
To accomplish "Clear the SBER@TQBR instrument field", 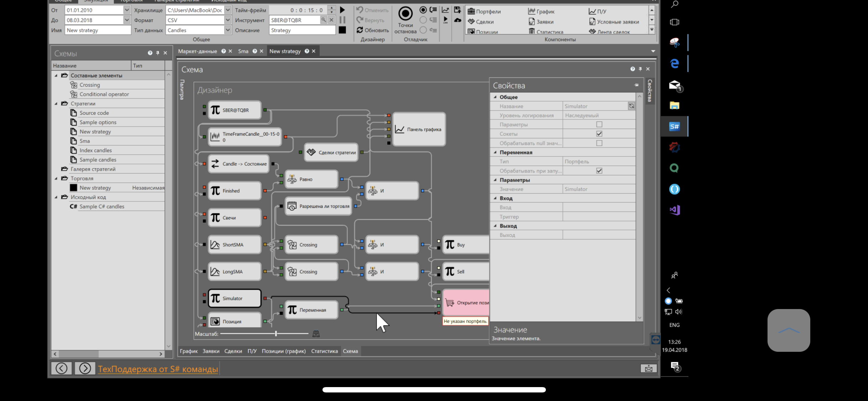I will pyautogui.click(x=331, y=20).
